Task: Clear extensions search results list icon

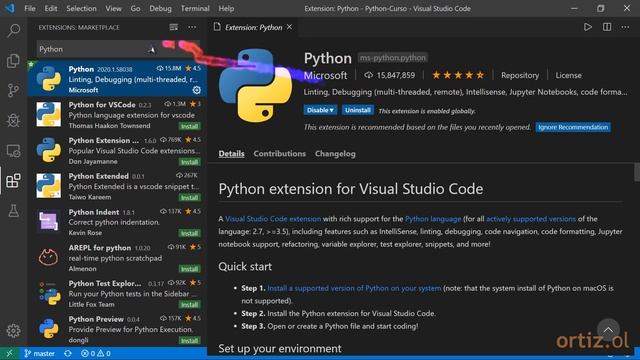Action: coord(173,27)
